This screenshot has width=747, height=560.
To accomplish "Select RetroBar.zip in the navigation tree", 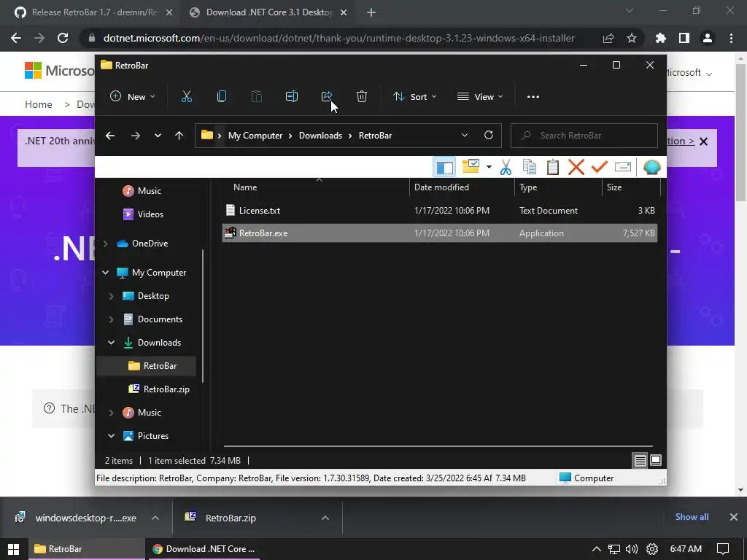I will 159,389.
